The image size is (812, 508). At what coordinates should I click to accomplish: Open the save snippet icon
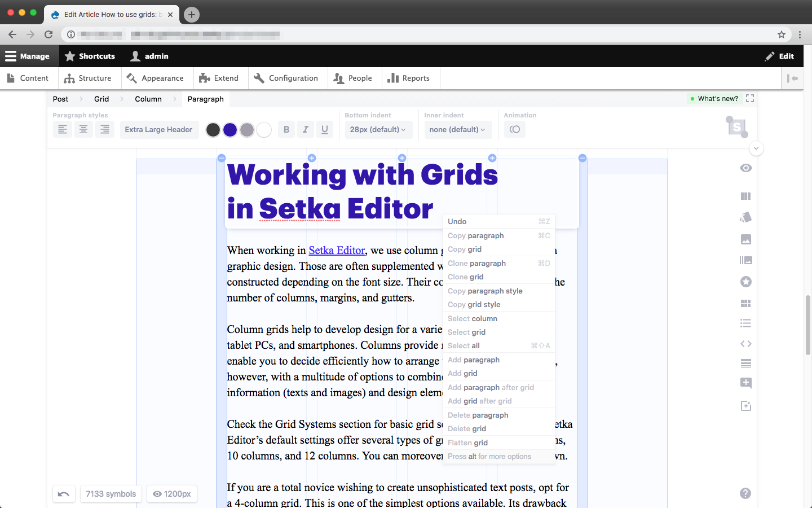coord(746,406)
